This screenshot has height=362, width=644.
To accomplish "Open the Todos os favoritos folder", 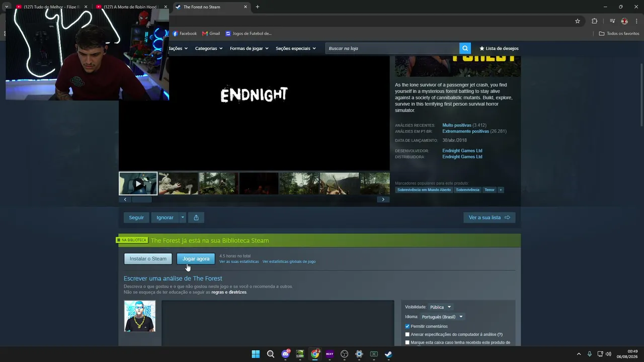I will [x=619, y=34].
